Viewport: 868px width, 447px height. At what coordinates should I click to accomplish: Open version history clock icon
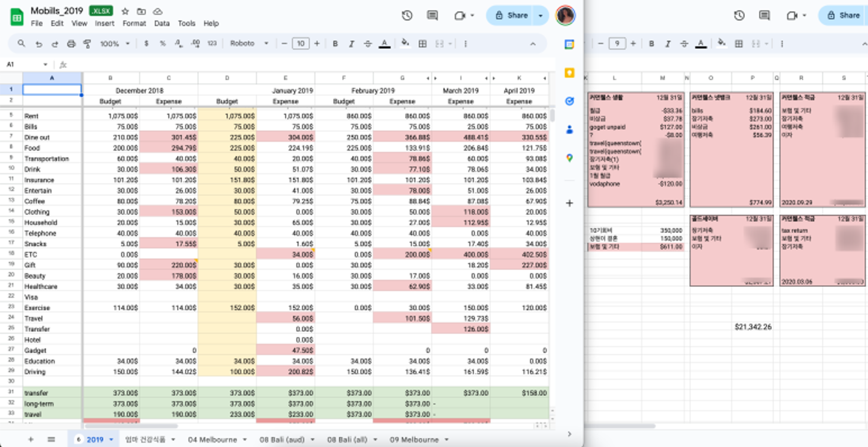coord(407,16)
